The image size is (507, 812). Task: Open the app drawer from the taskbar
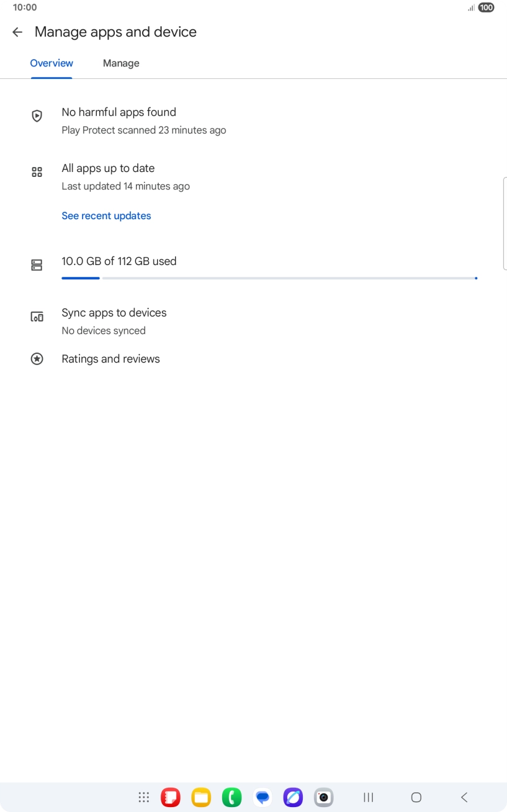pos(144,797)
